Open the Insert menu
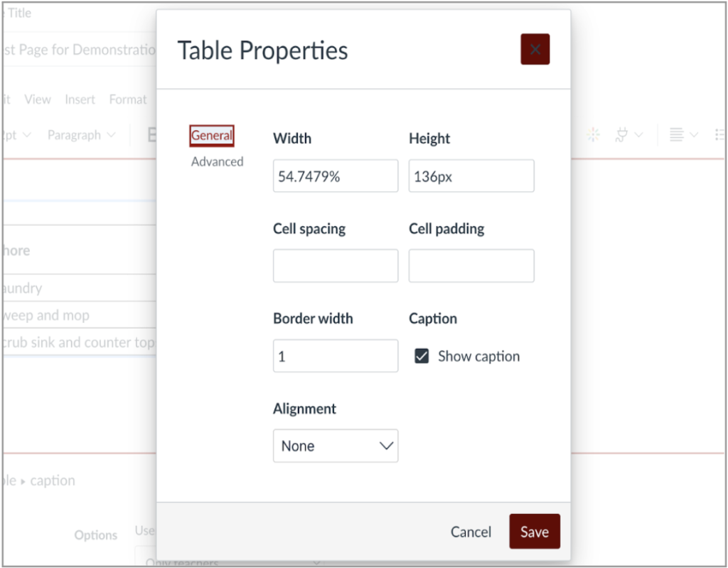 click(80, 100)
